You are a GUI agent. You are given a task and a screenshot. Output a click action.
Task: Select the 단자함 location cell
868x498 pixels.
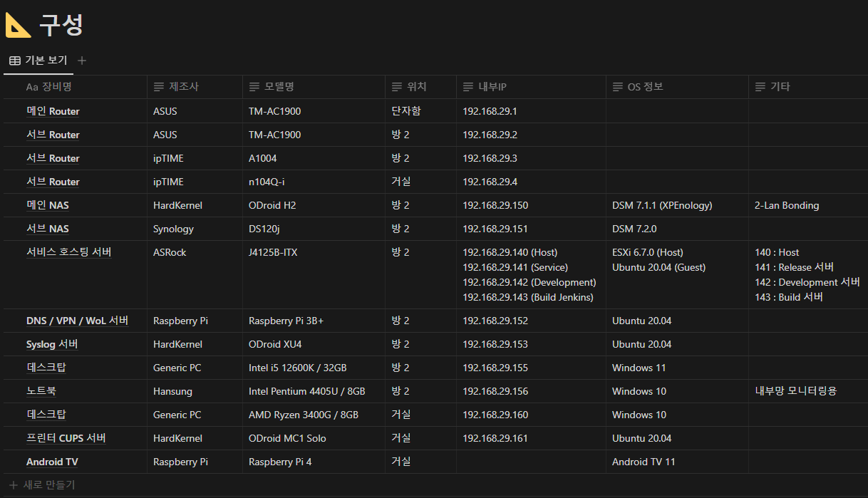click(x=420, y=110)
